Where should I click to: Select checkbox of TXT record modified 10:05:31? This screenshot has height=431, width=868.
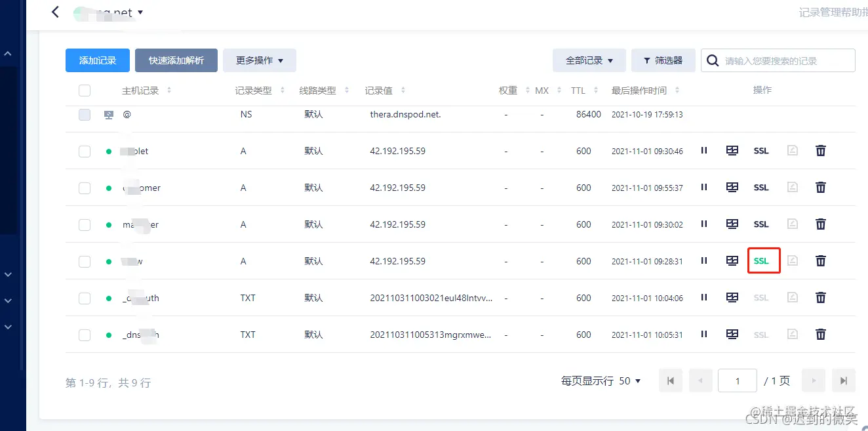tap(85, 335)
